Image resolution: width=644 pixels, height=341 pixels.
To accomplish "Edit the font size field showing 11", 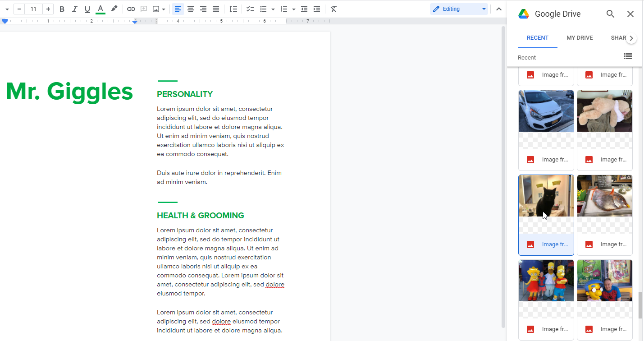I will pyautogui.click(x=34, y=9).
